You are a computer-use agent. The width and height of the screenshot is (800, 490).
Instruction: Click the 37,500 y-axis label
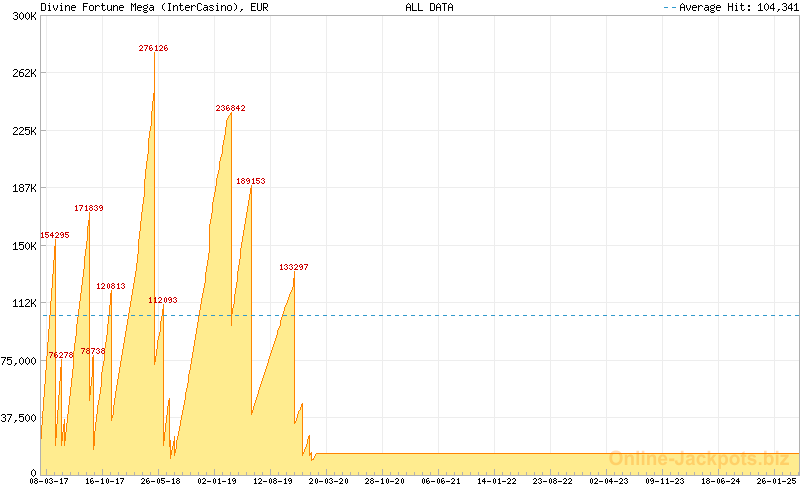pos(19,418)
